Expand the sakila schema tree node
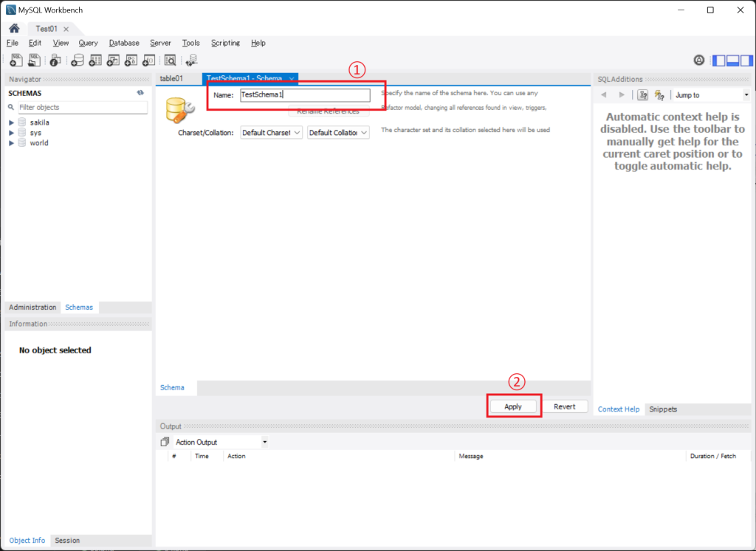756x551 pixels. point(11,122)
